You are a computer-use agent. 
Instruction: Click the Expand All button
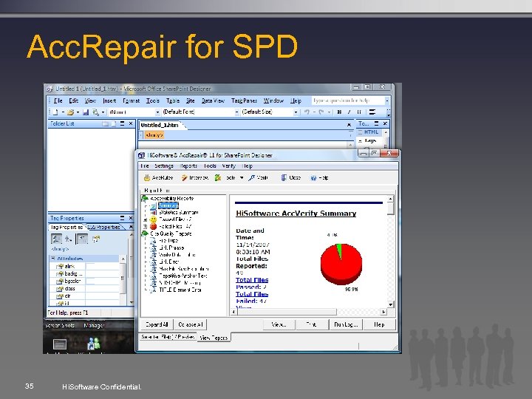tap(157, 324)
